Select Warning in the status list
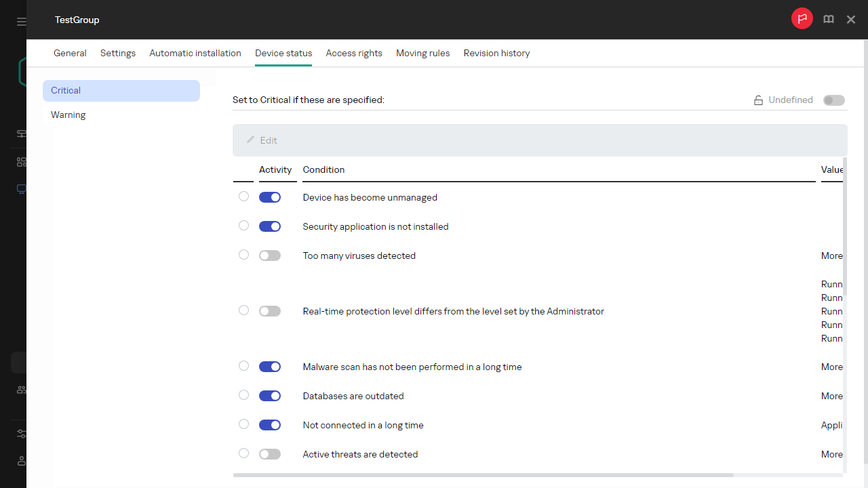Viewport: 868px width, 488px height. coord(68,115)
